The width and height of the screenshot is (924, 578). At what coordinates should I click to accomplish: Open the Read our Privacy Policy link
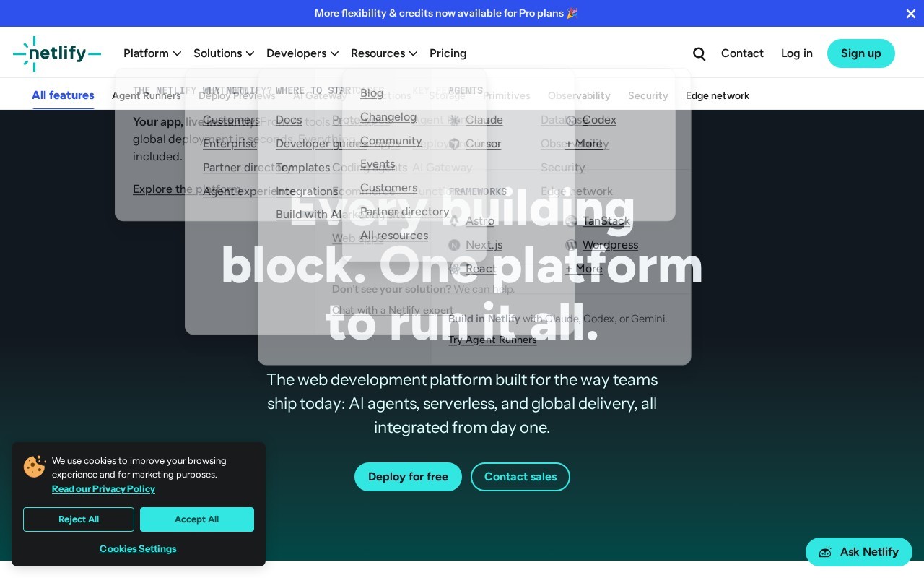tap(103, 489)
